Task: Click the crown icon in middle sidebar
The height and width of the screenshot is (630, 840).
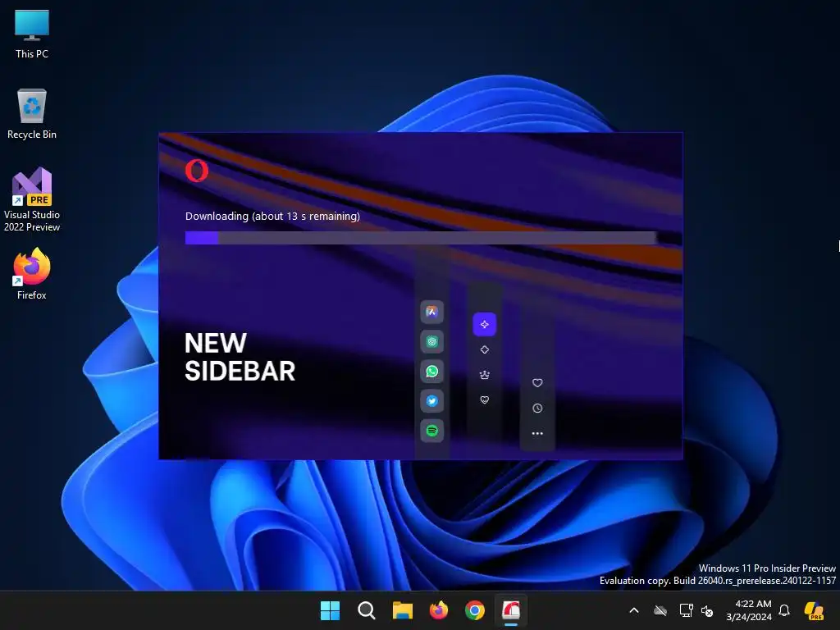Action: (484, 375)
